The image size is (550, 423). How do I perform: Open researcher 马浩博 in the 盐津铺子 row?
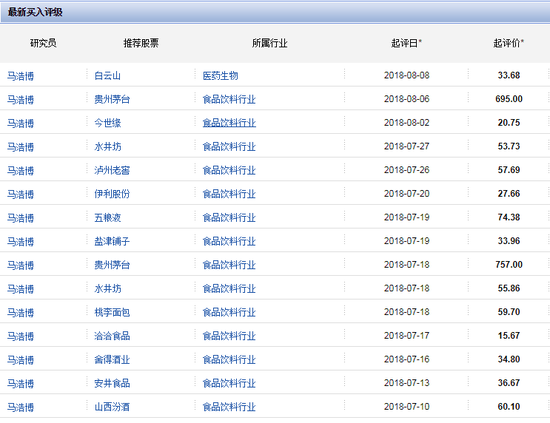point(21,242)
